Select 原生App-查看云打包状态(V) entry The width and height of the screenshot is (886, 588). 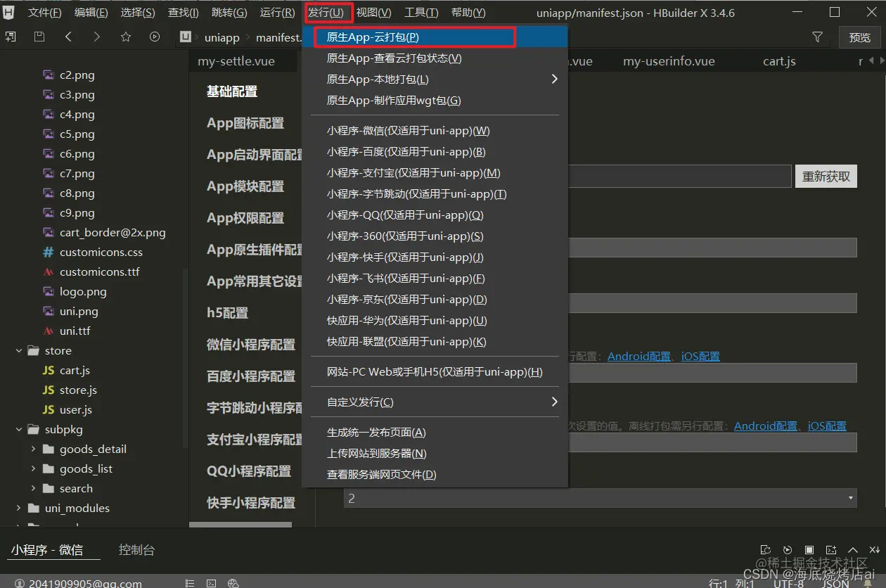pyautogui.click(x=435, y=58)
